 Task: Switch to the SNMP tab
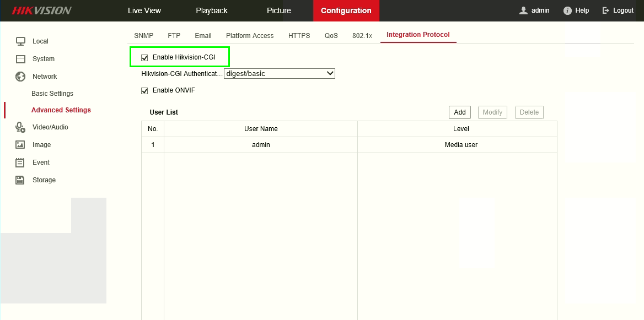[x=144, y=36]
